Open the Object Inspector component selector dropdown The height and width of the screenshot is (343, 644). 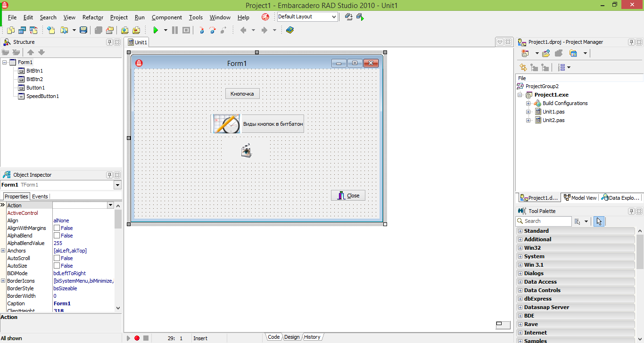tap(117, 185)
